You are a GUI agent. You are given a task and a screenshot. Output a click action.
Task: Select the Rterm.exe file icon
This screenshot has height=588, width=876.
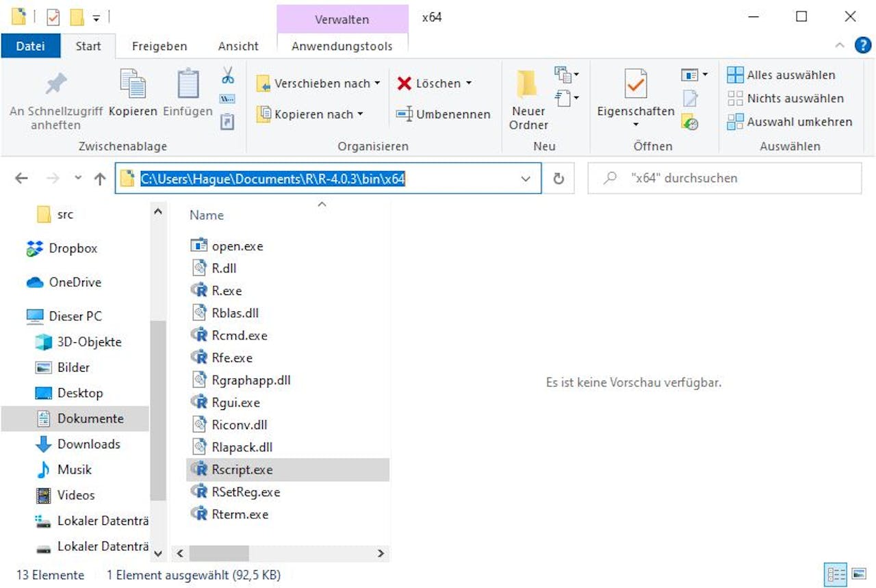point(199,514)
